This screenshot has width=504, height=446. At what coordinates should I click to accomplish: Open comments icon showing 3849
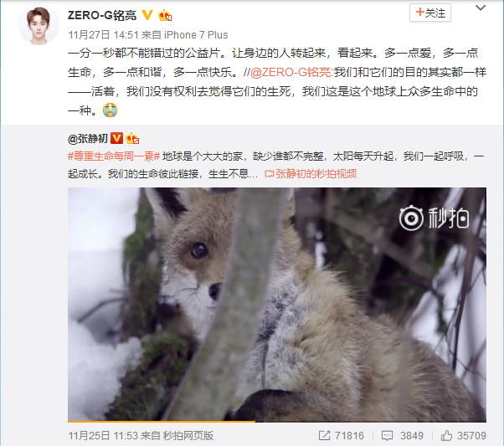click(402, 436)
